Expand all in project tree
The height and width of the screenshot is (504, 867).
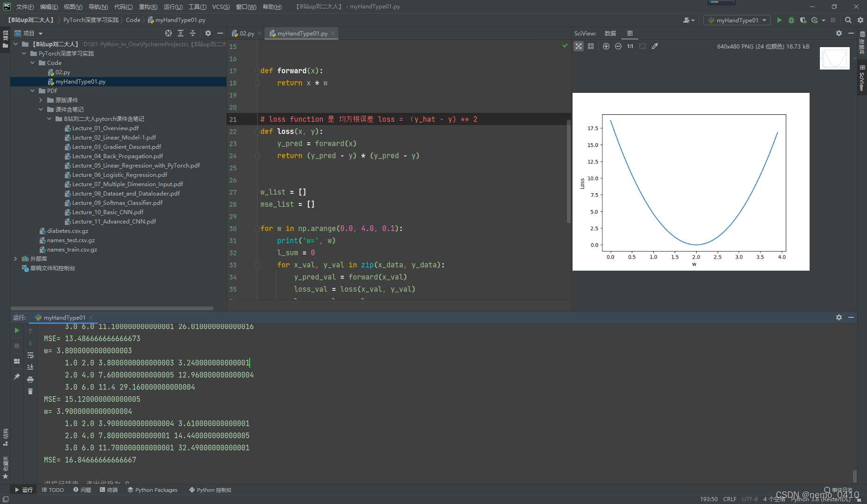tap(181, 33)
